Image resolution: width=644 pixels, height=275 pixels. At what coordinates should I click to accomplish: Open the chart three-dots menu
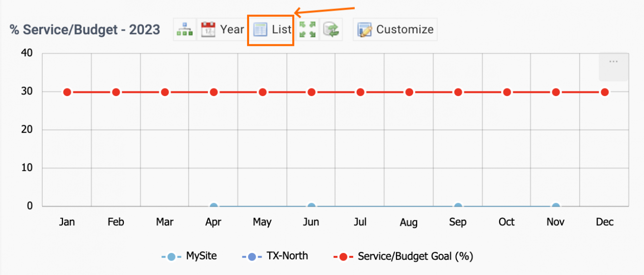pos(613,62)
